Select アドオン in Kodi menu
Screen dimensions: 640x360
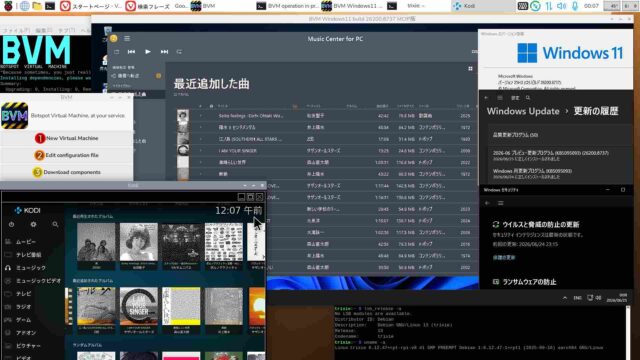(x=32, y=333)
